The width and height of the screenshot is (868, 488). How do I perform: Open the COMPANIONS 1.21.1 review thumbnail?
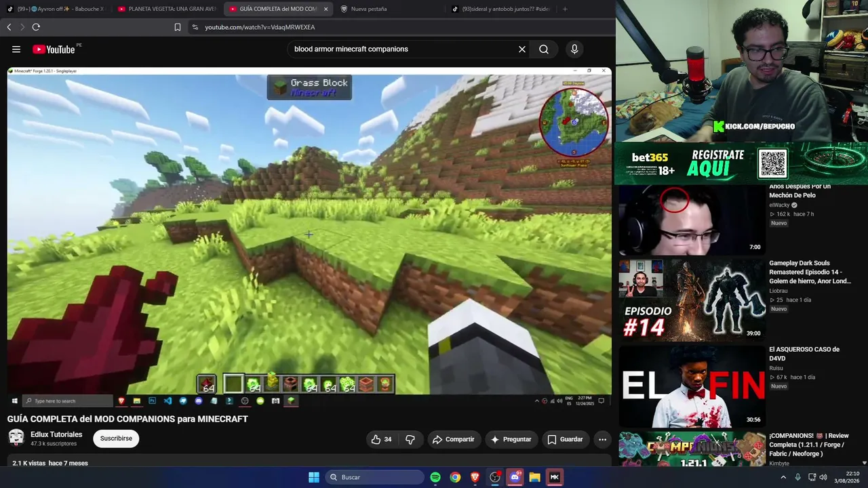pos(692,449)
